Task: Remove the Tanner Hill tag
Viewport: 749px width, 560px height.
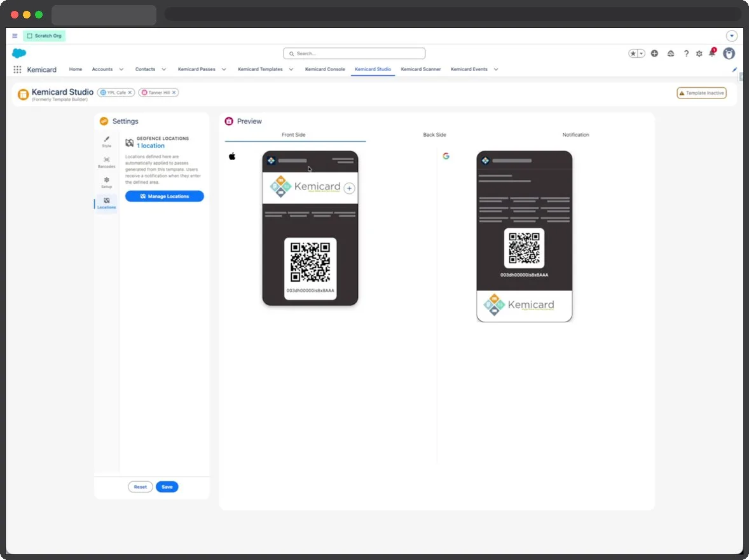Action: pos(174,93)
